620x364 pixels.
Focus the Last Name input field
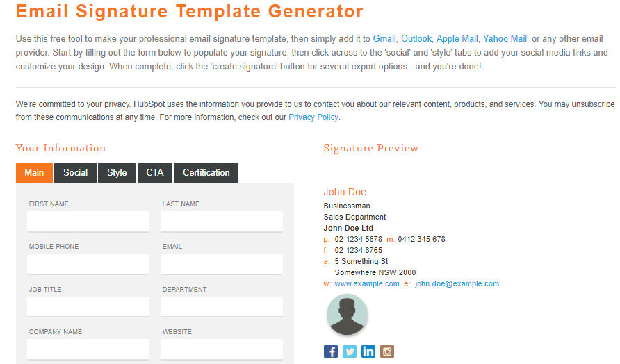tap(222, 222)
